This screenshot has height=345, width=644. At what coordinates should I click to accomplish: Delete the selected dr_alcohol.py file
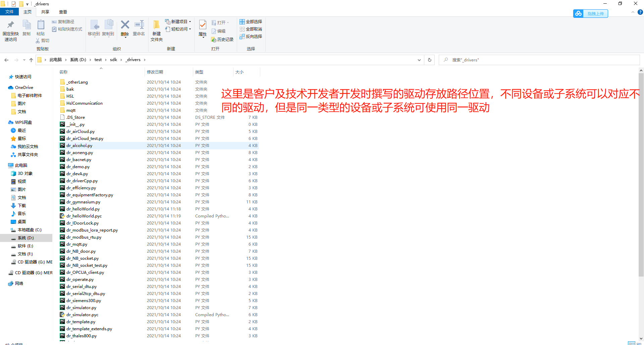[124, 28]
